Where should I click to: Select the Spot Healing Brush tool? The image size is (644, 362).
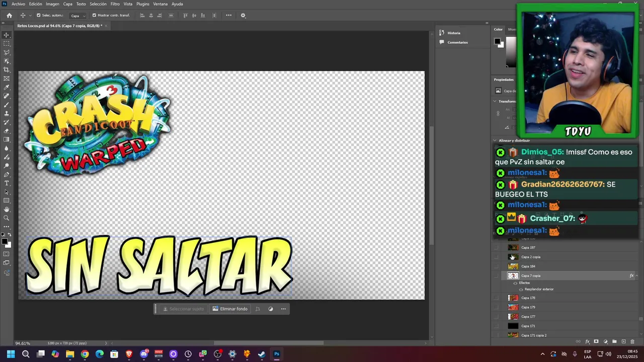(7, 96)
